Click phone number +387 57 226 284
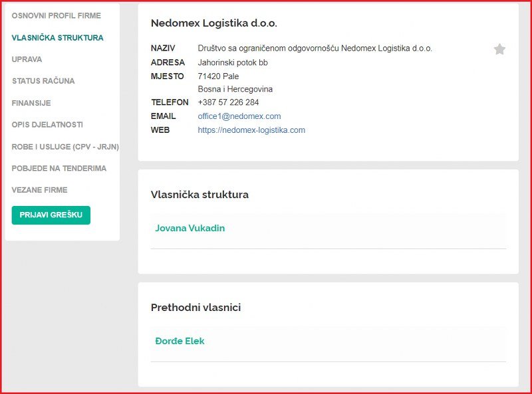The image size is (532, 394). pos(228,102)
